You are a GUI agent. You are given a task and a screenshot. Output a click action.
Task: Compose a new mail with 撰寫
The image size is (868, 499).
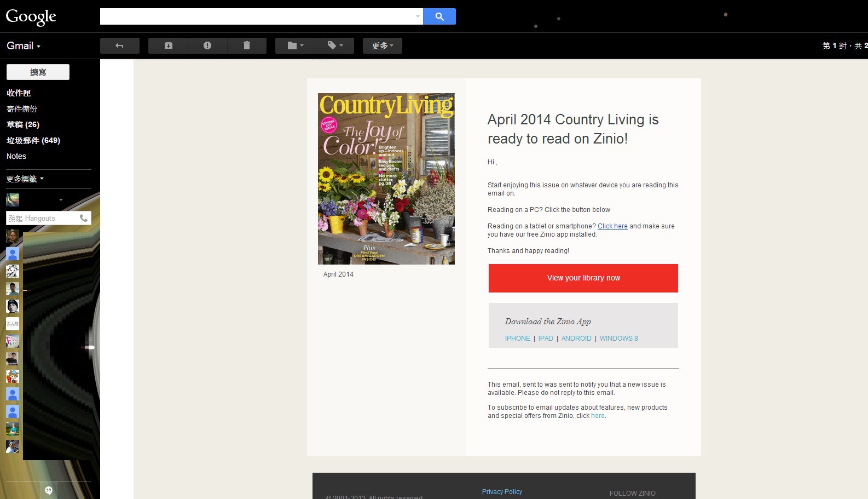coord(38,72)
